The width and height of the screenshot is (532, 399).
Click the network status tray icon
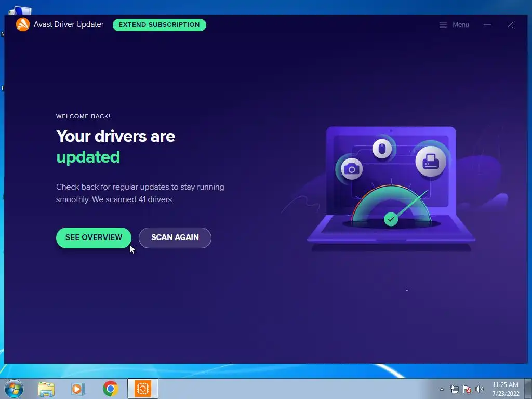click(x=454, y=389)
